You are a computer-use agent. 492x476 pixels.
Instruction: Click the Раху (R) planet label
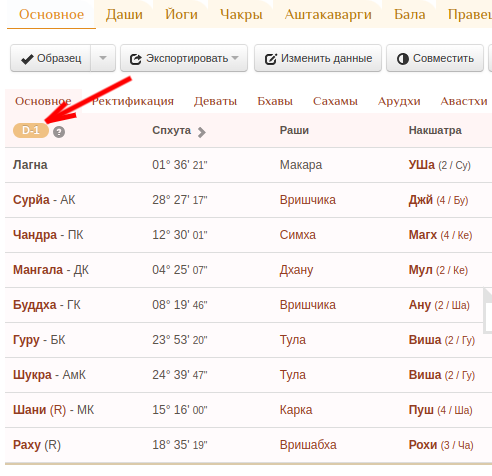(37, 445)
